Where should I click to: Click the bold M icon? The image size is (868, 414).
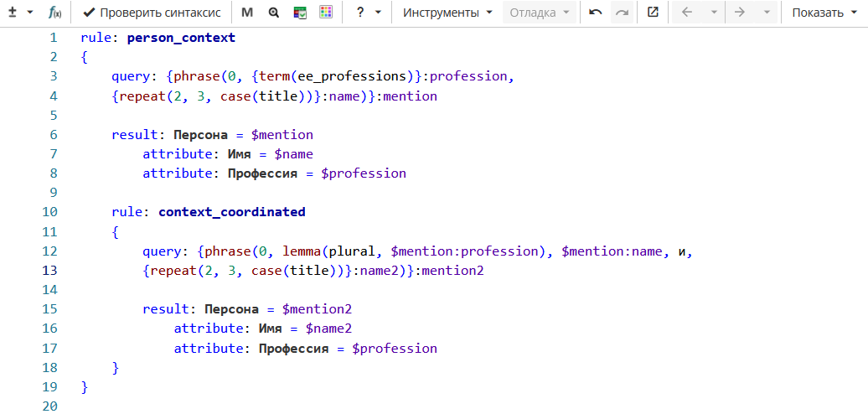click(x=247, y=13)
